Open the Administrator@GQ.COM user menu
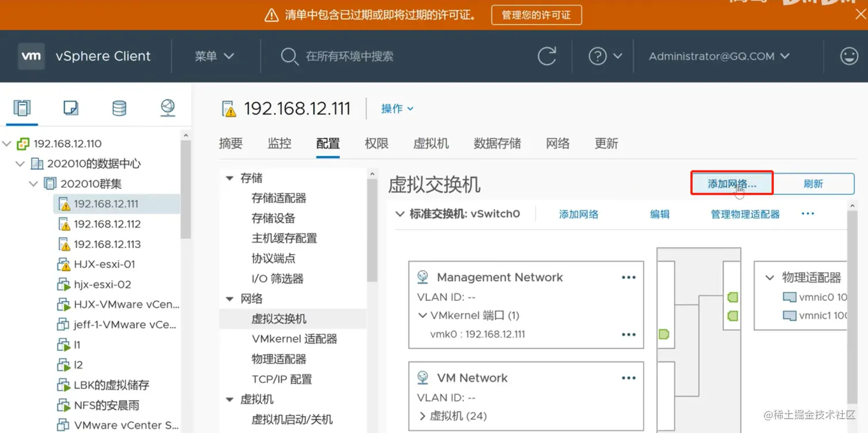This screenshot has height=433, width=868. pyautogui.click(x=719, y=56)
